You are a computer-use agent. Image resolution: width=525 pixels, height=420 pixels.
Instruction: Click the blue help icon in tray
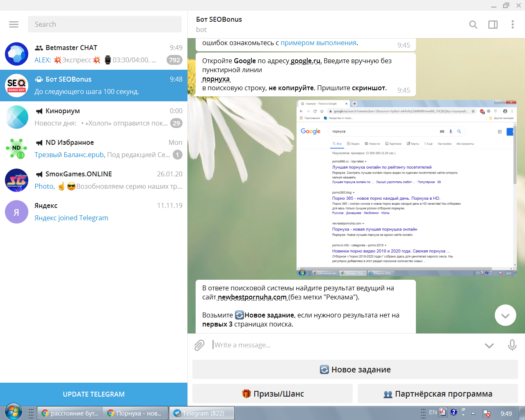[454, 412]
